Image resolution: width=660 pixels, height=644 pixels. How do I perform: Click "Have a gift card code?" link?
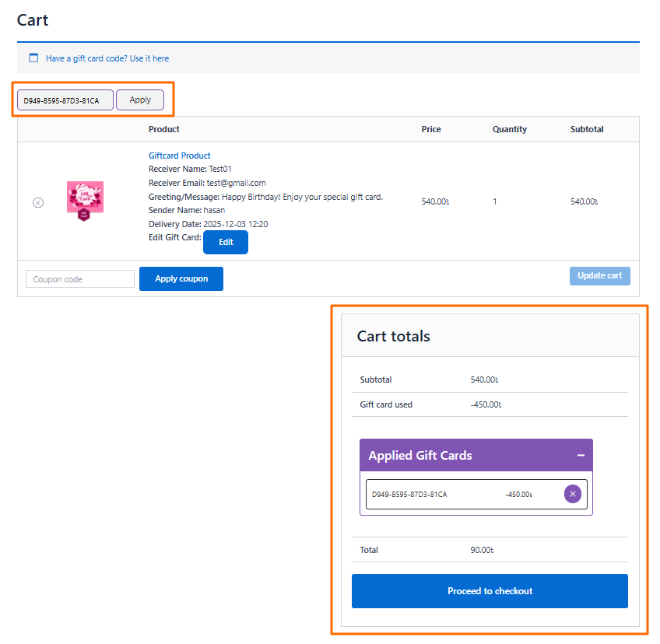tap(107, 58)
